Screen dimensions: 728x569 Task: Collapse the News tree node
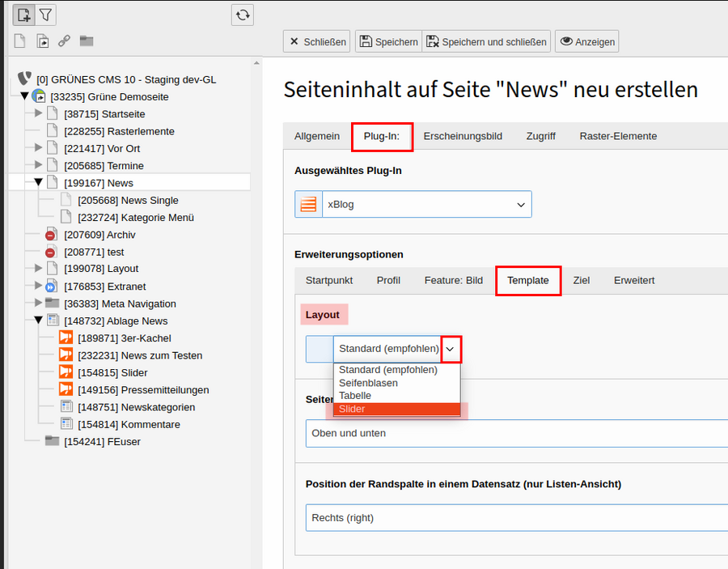pos(39,182)
